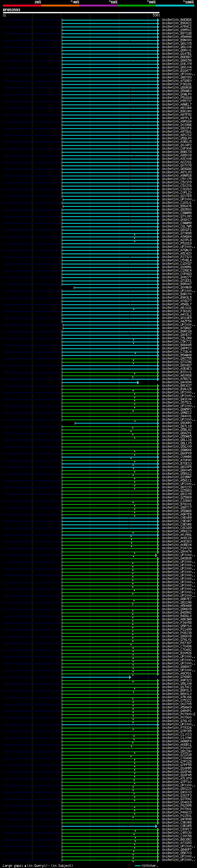Select the UniRef100_Q6TL18 entry

(177, 426)
